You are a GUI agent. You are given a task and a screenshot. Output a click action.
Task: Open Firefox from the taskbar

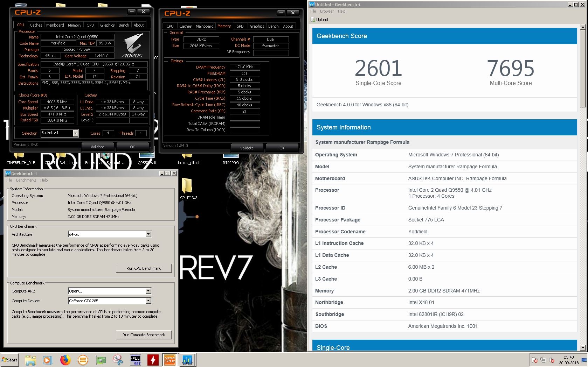(x=65, y=360)
